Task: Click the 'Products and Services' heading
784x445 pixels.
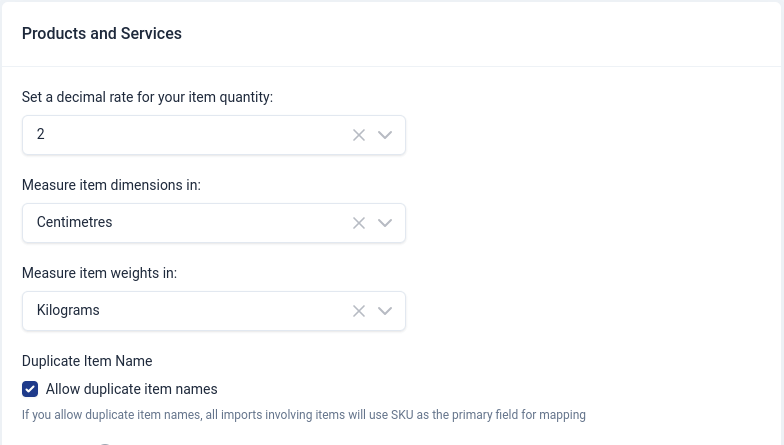Action: [102, 34]
